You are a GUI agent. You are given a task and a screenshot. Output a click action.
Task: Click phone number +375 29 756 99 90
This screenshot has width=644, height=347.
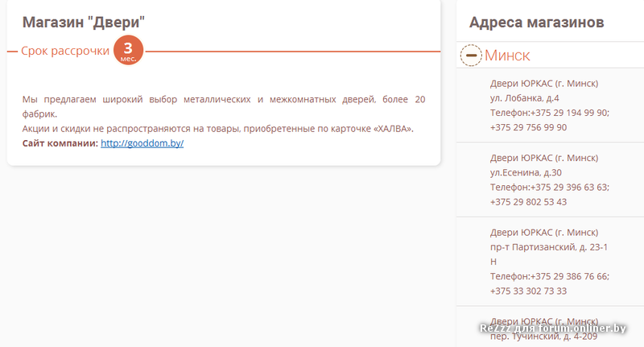pyautogui.click(x=528, y=127)
